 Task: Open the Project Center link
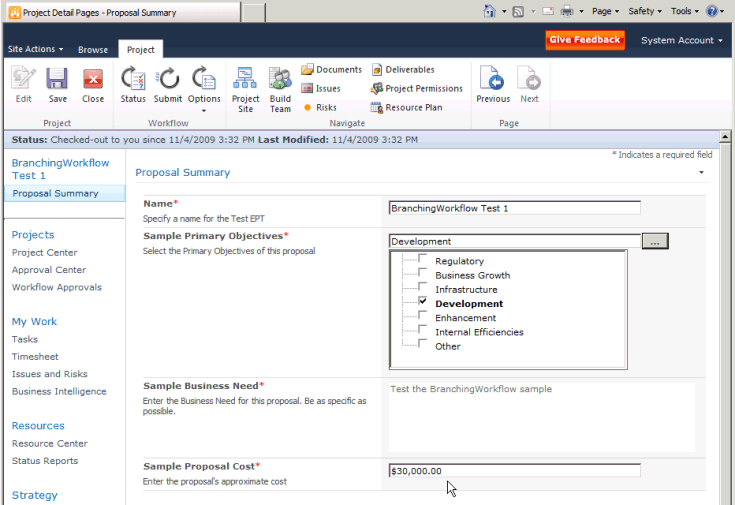pyautogui.click(x=45, y=252)
